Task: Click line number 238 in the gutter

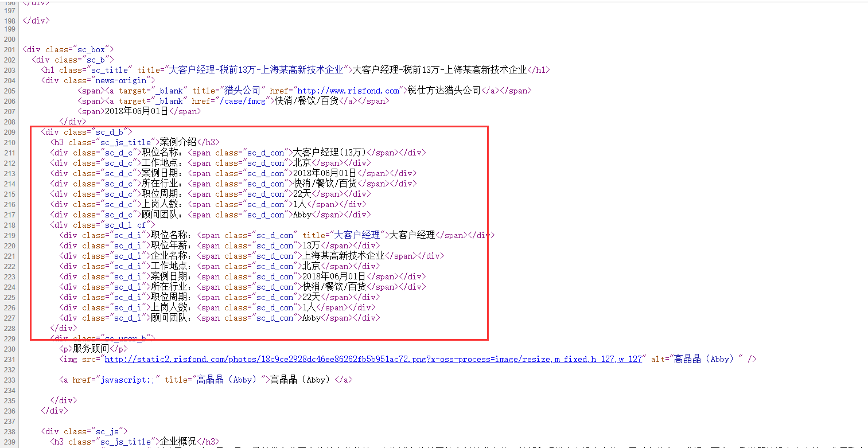Action: tap(9, 431)
